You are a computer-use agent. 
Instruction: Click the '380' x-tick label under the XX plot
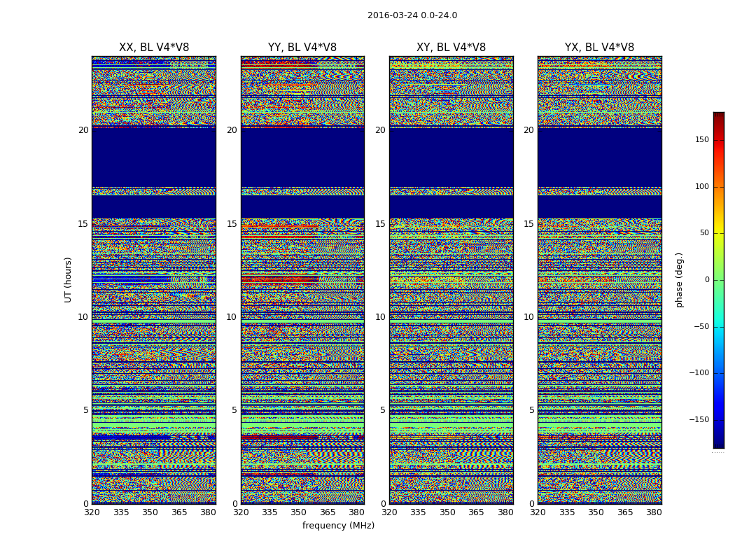click(x=208, y=512)
